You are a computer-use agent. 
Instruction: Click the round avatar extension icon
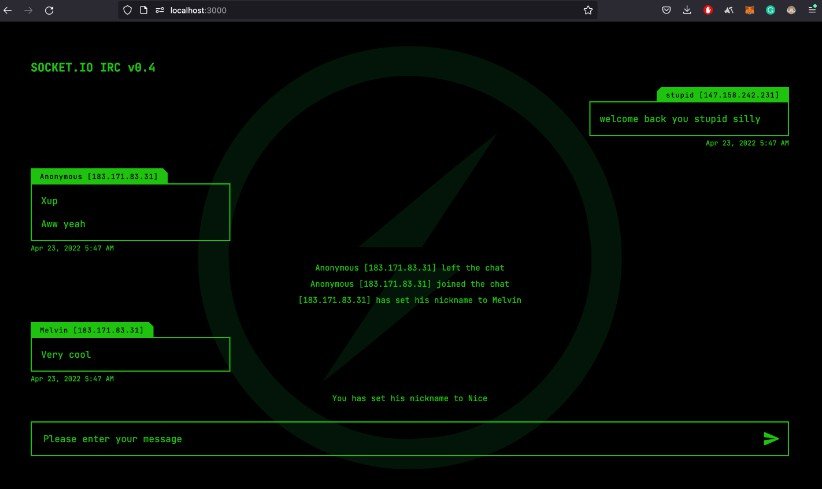point(791,10)
